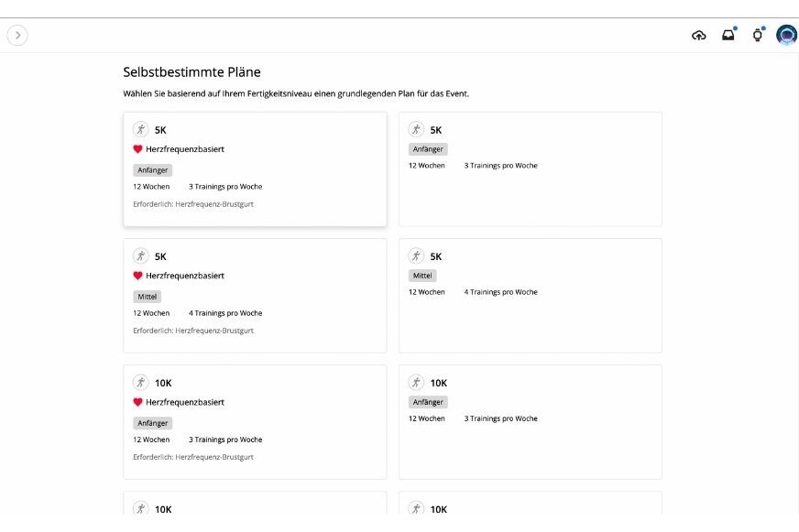Viewport: 799px width, 532px height.
Task: Select the Anfänger badge on first 5K plan
Action: [152, 169]
